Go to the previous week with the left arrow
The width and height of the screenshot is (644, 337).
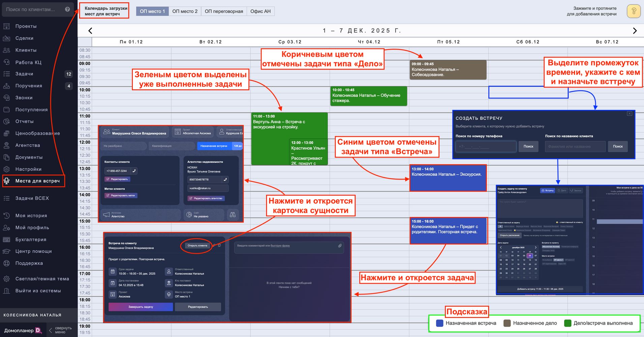point(90,31)
